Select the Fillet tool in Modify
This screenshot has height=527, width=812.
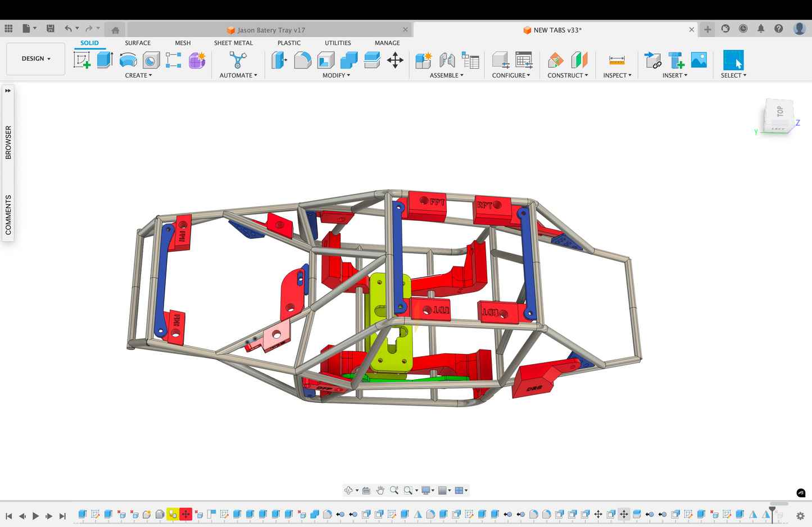[302, 60]
